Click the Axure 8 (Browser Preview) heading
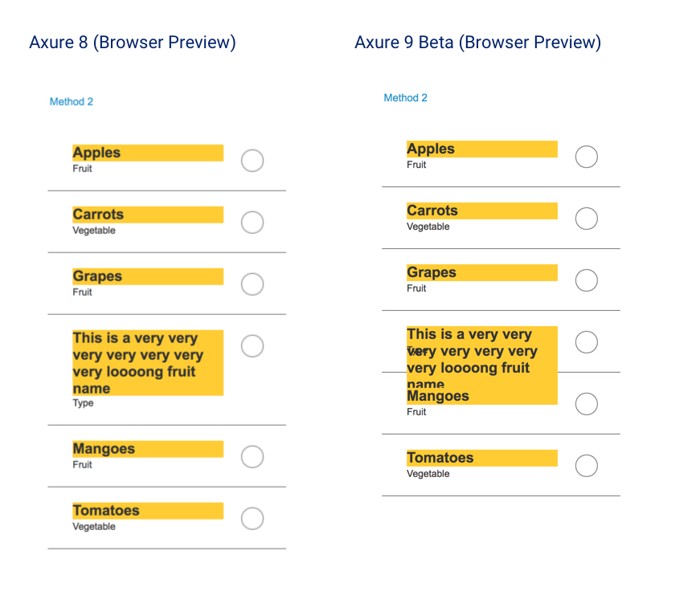Screen dimensions: 700x604 133,43
